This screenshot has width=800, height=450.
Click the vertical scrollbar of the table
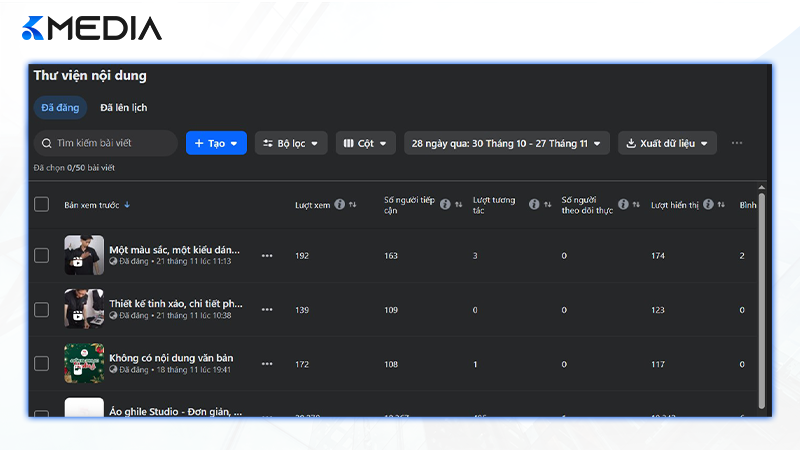pos(761,301)
